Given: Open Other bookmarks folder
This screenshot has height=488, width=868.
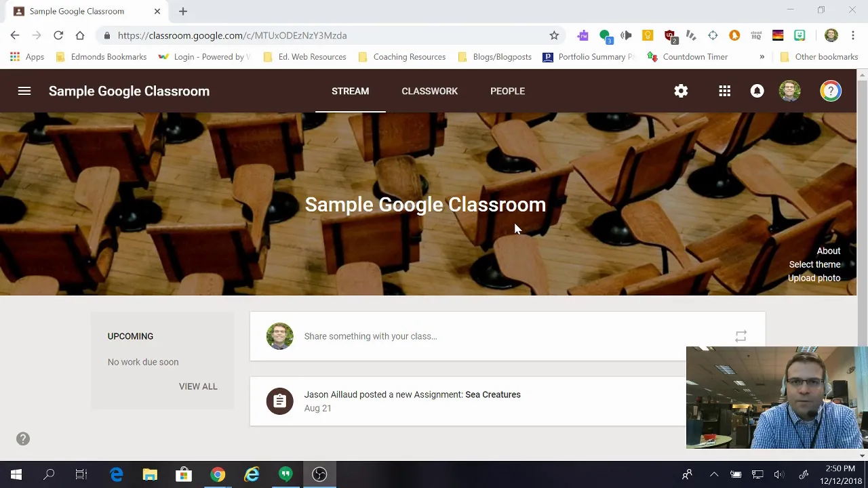Looking at the screenshot, I should click(x=819, y=57).
